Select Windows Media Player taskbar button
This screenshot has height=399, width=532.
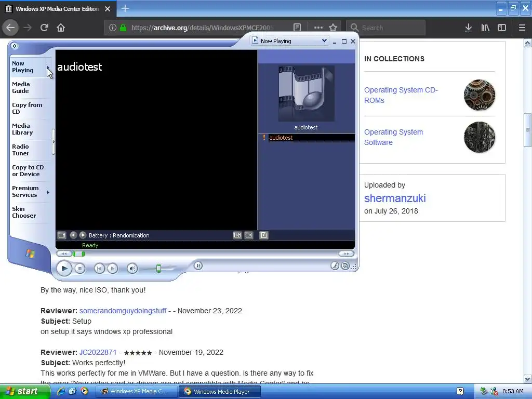coord(220,392)
